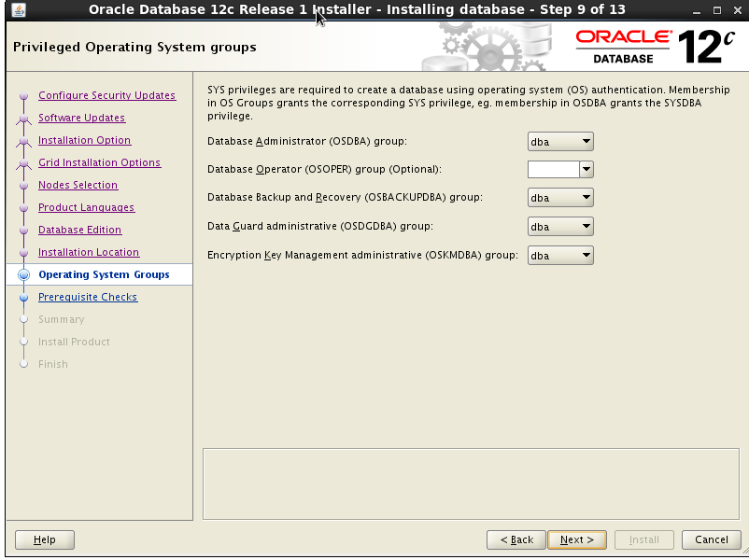The width and height of the screenshot is (749, 560).
Task: Click the Privileged Operating System groups heading
Action: click(134, 48)
